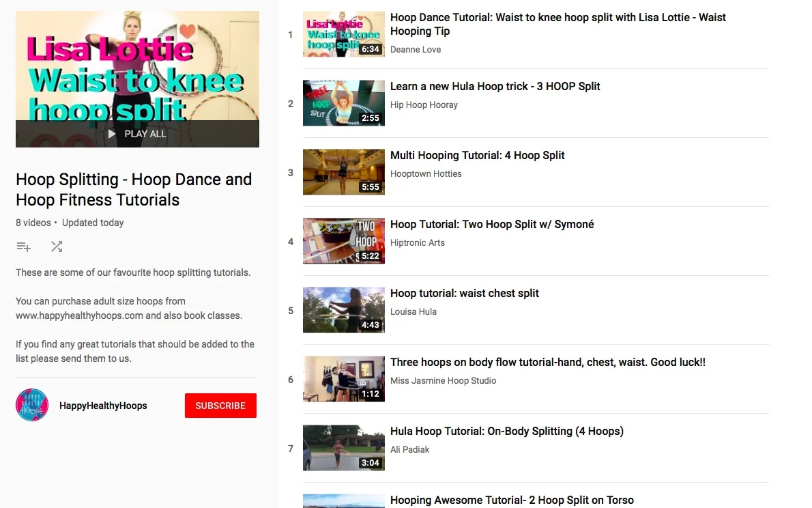Open title 'Three hoops on body flow tutorial'
This screenshot has height=508, width=812.
click(548, 363)
